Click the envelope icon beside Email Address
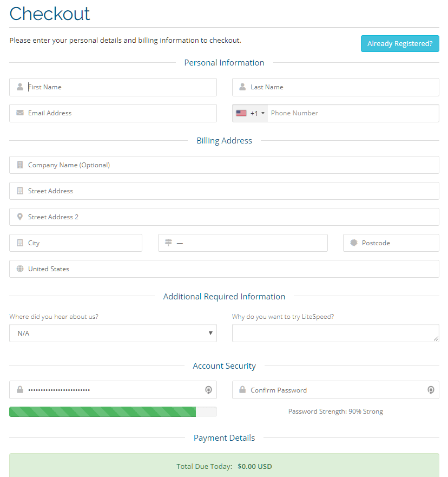The width and height of the screenshot is (448, 477). (20, 113)
